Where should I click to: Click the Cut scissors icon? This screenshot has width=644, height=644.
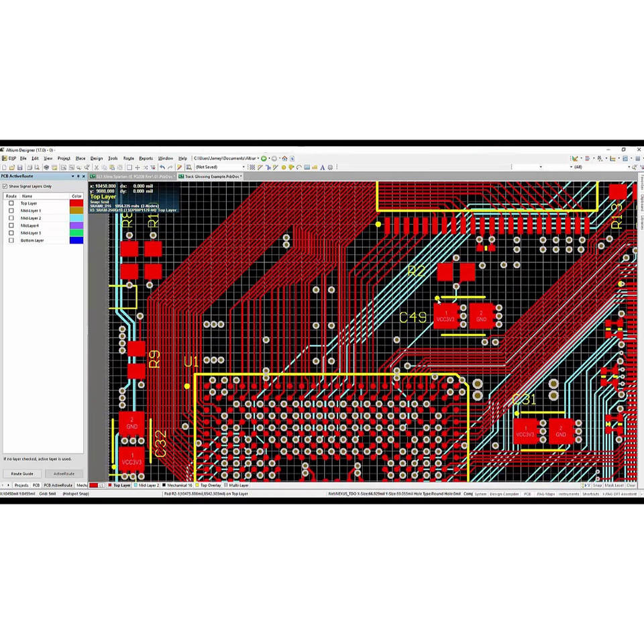(96, 167)
